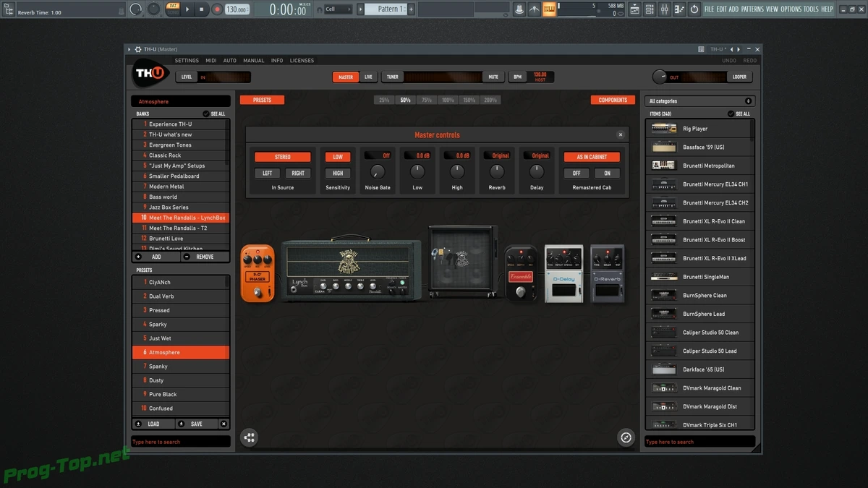868x488 pixels.
Task: Adjust the OUT level knob
Action: [659, 77]
